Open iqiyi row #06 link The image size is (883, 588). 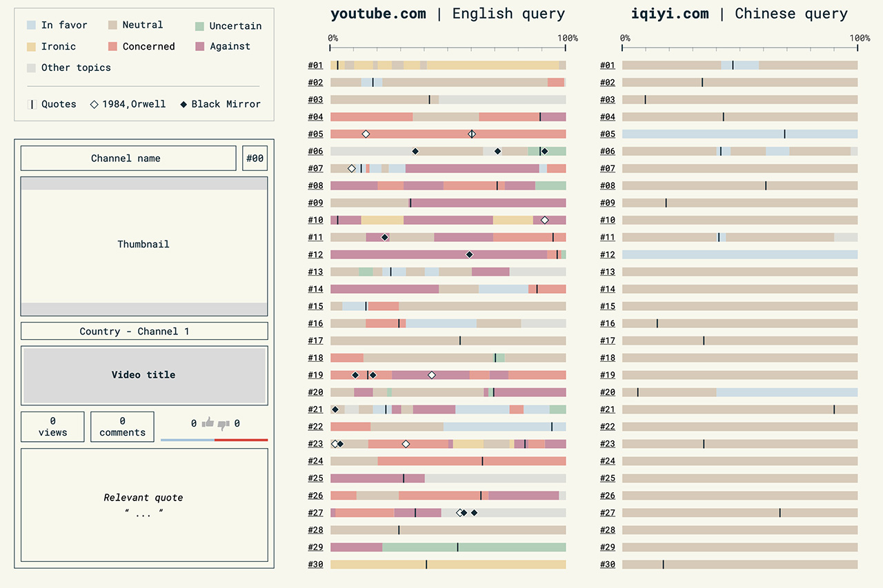point(607,152)
